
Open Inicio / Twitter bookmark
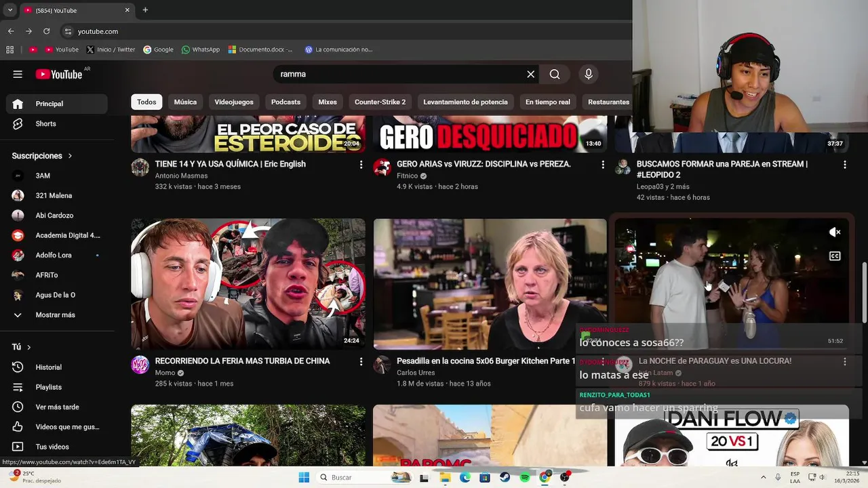(x=111, y=49)
